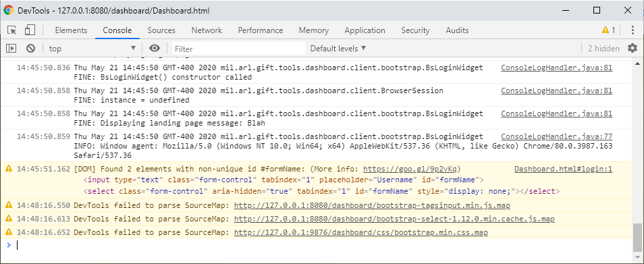Open the DevTools three-dot customize menu
This screenshot has width=644, height=264.
(x=633, y=30)
